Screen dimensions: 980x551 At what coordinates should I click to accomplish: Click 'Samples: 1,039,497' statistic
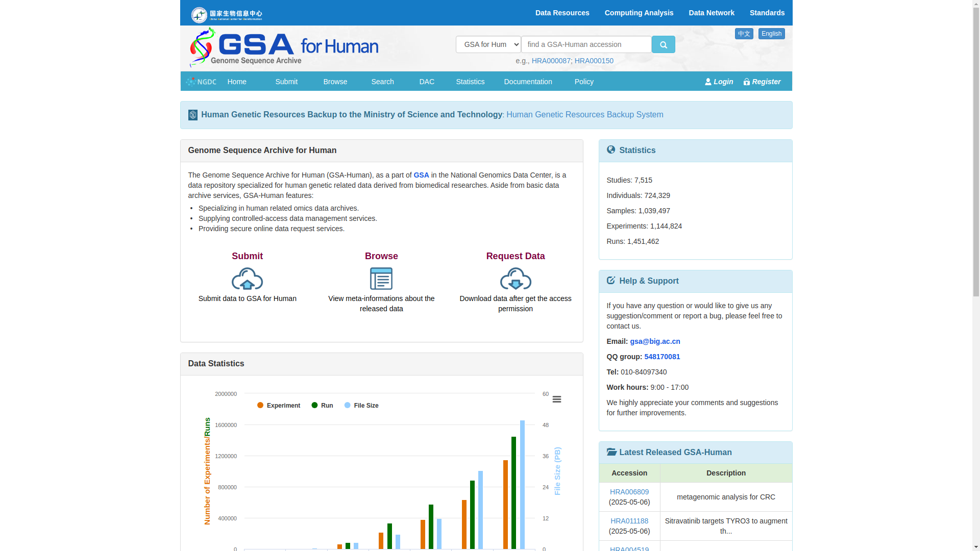pos(638,211)
